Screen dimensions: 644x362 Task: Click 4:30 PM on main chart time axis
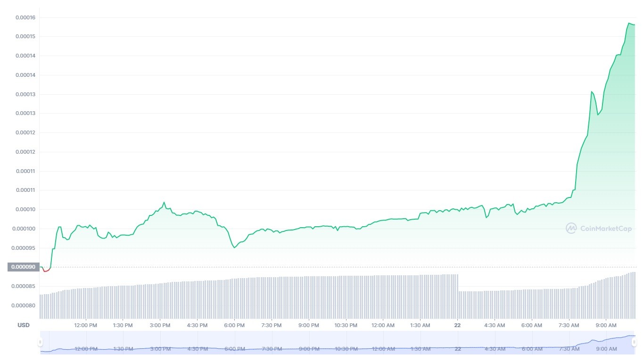[x=197, y=325]
